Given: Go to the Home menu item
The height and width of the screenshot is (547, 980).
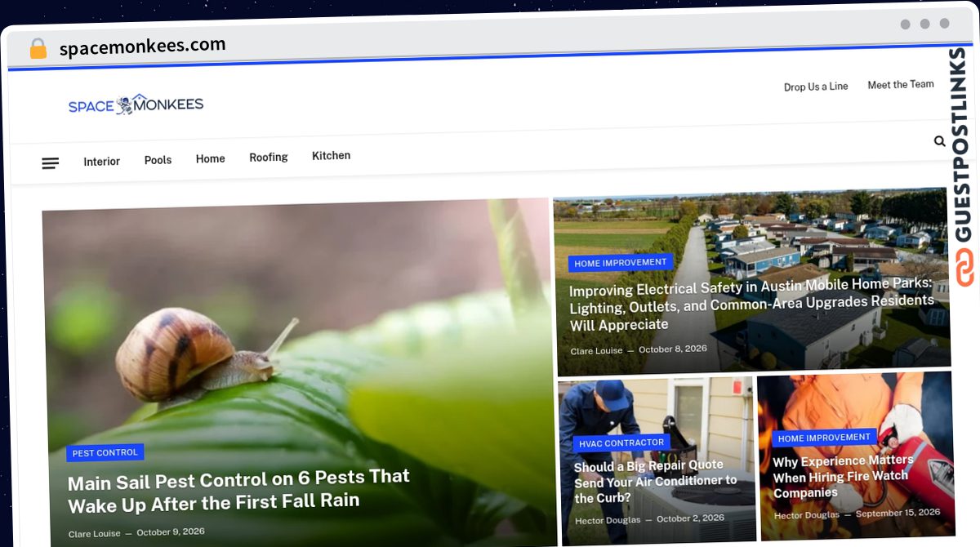Looking at the screenshot, I should click(210, 158).
